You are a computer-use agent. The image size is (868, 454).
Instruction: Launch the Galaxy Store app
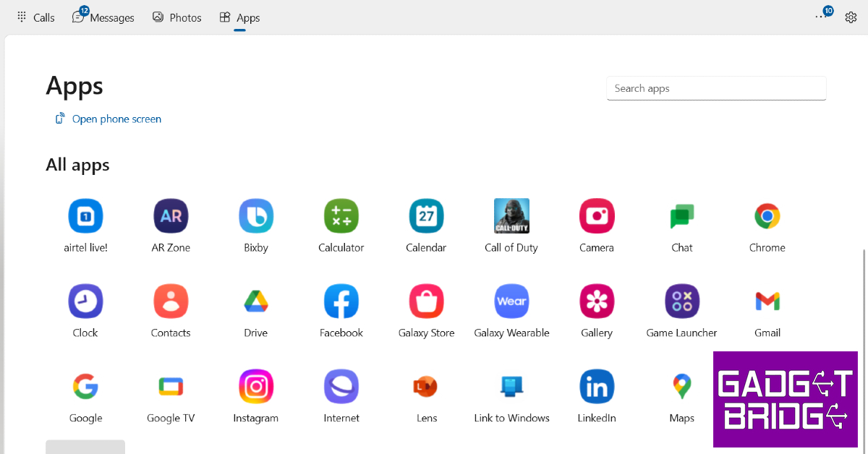click(426, 301)
